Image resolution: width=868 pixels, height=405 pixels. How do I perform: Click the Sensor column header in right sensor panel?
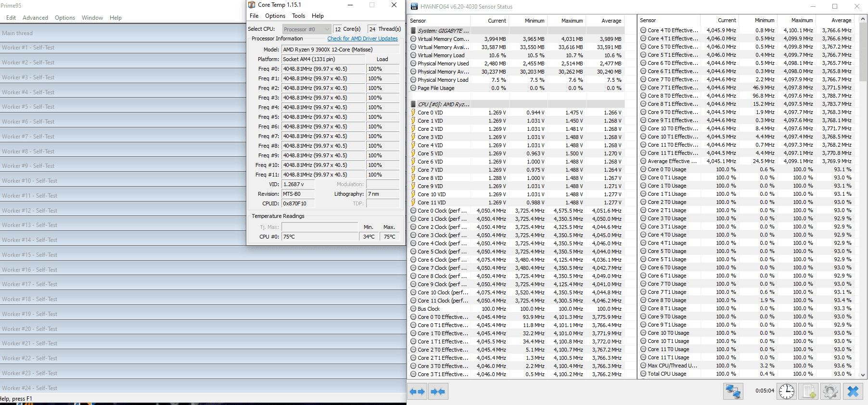(669, 20)
